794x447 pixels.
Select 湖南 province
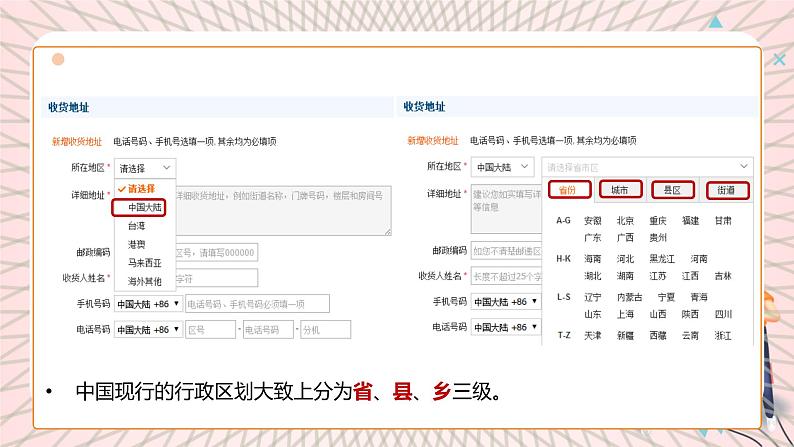point(625,276)
